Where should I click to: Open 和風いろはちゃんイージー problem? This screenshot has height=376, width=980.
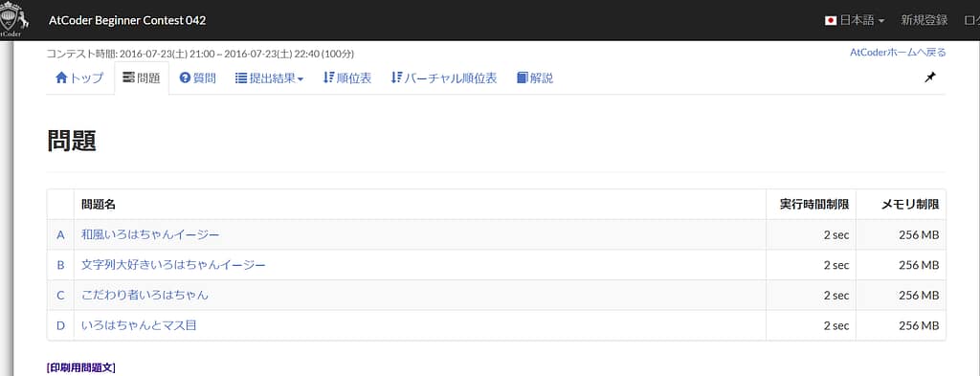click(x=150, y=234)
